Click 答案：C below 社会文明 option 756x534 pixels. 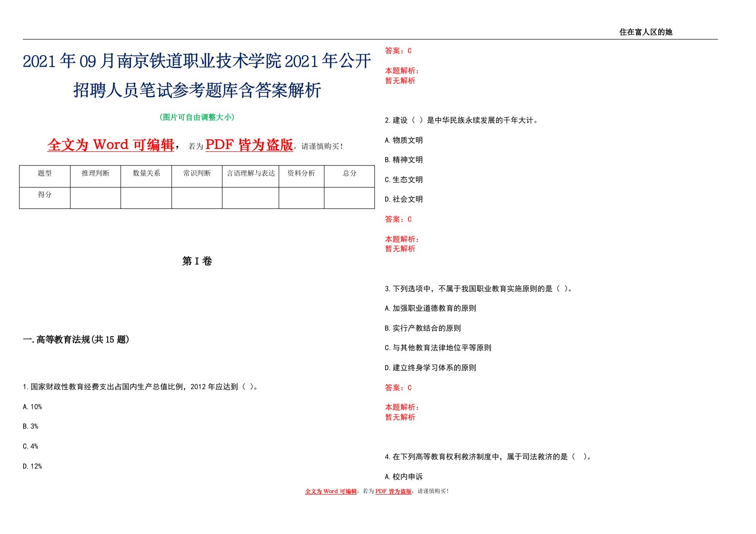click(x=398, y=219)
